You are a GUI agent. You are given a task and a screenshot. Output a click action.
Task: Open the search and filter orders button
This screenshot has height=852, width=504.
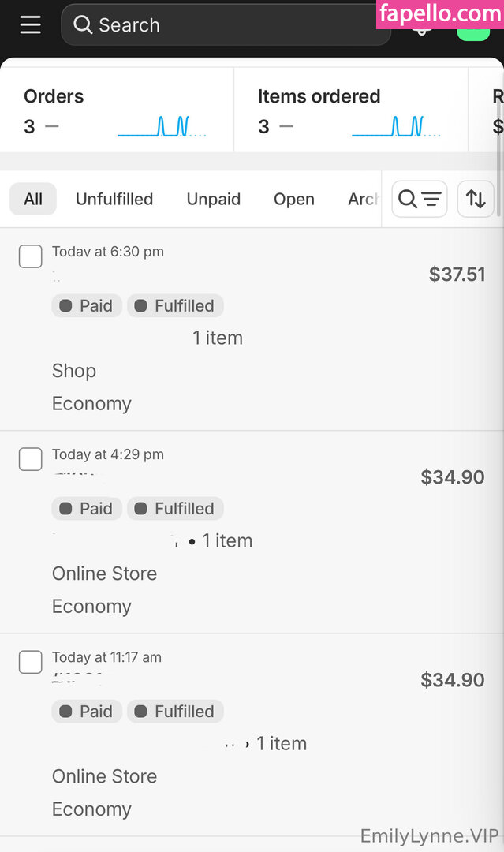point(420,199)
